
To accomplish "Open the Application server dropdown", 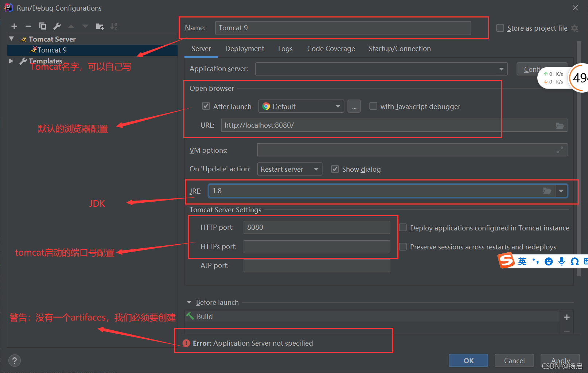I will (x=381, y=69).
